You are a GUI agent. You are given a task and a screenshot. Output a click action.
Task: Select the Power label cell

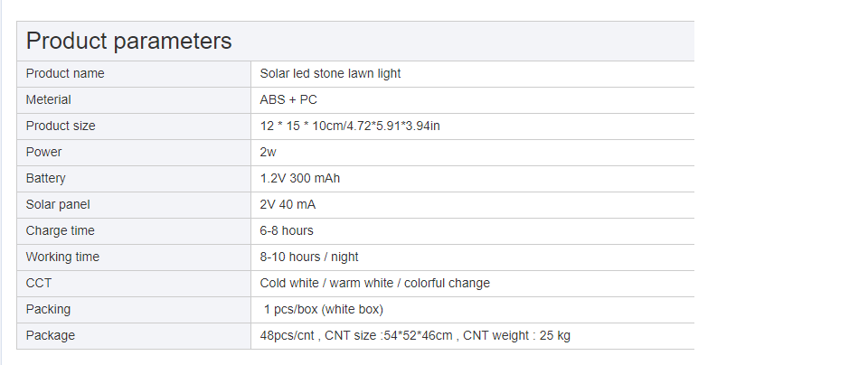tap(44, 152)
